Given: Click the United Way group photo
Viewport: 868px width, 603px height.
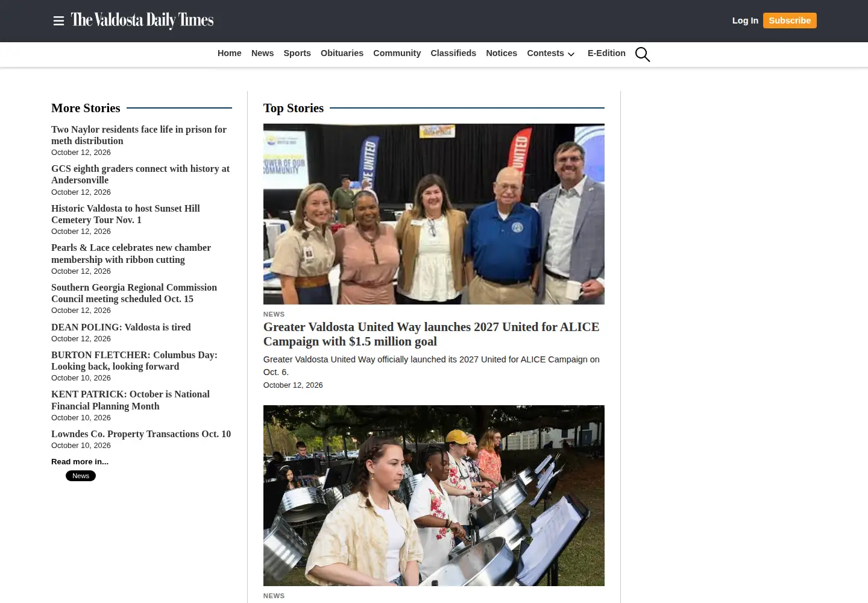Looking at the screenshot, I should (x=434, y=214).
